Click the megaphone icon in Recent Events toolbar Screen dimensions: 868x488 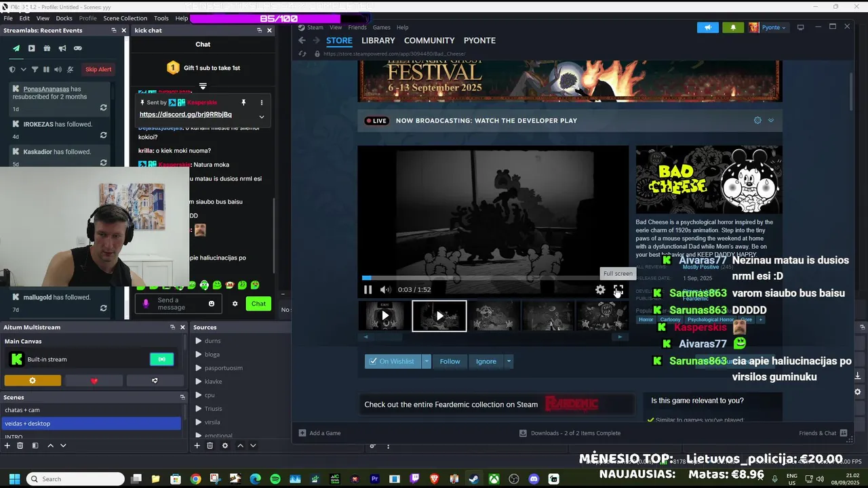62,48
